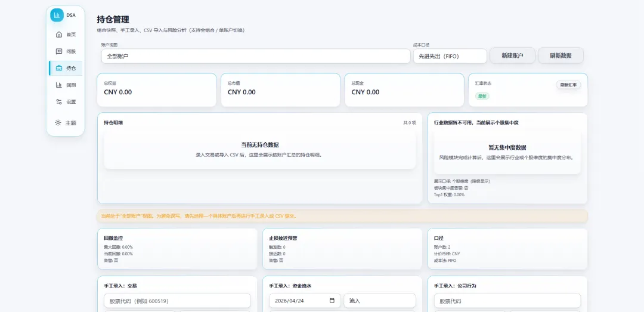The height and width of the screenshot is (312, 644).
Task: Click CNY 0.00 in the 总现金 card
Action: [366, 92]
